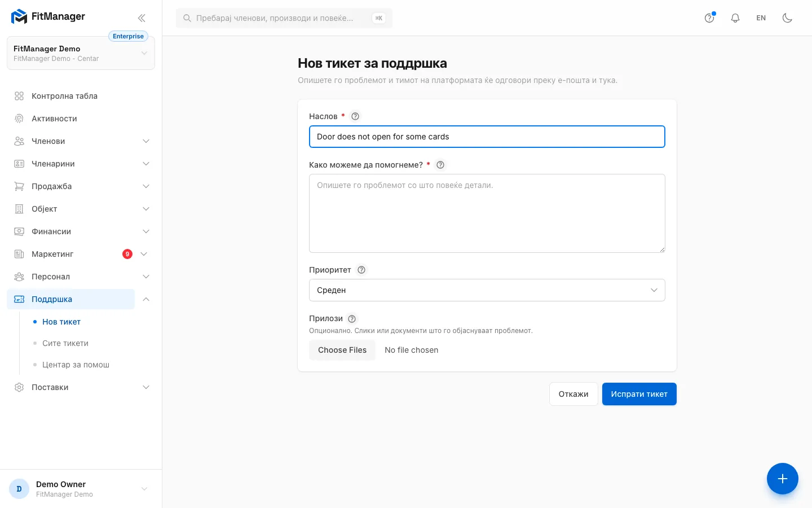Open the Приоритет dropdown showing Среден
The width and height of the screenshot is (812, 508).
coord(487,290)
